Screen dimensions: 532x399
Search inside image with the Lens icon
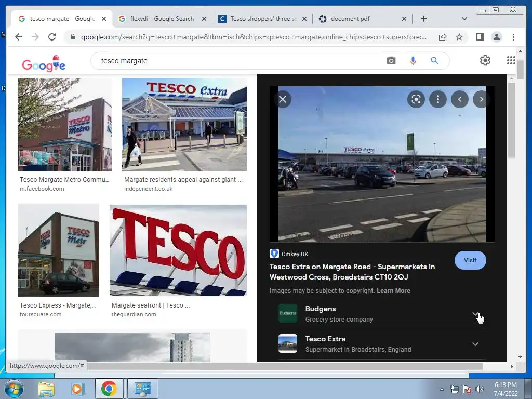(x=416, y=99)
